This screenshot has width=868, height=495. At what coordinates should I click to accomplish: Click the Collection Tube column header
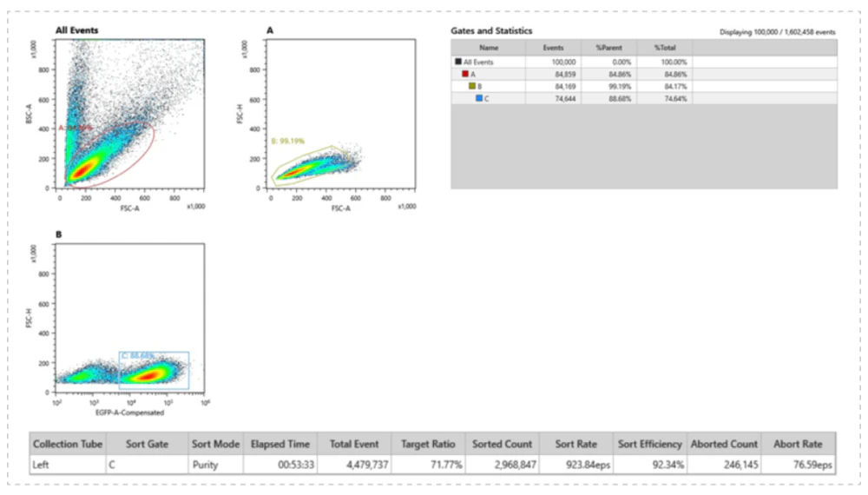[68, 444]
